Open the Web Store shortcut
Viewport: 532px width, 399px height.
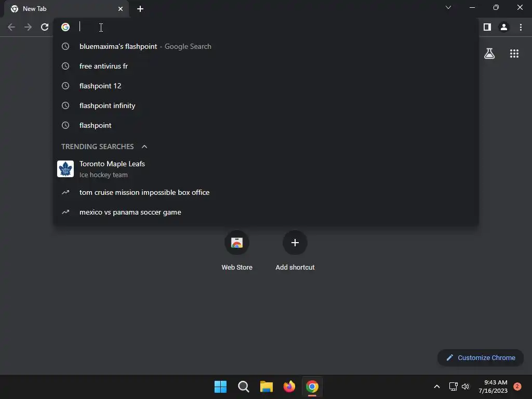(237, 251)
